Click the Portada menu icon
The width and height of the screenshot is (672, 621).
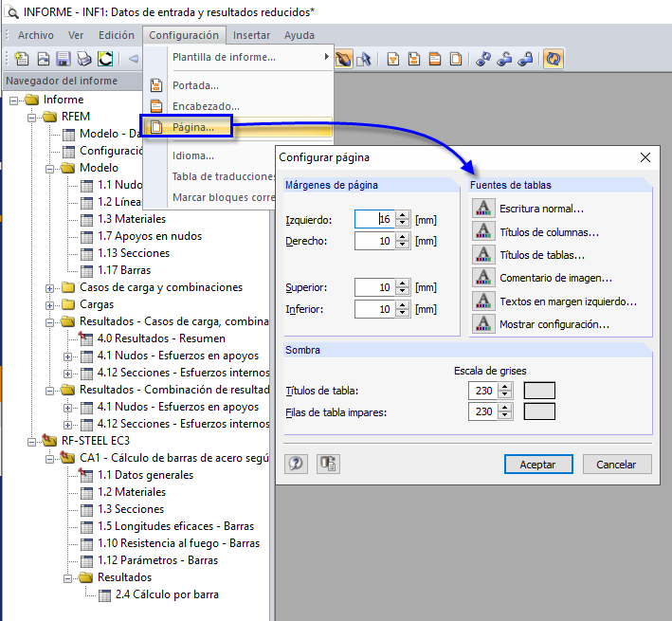156,85
